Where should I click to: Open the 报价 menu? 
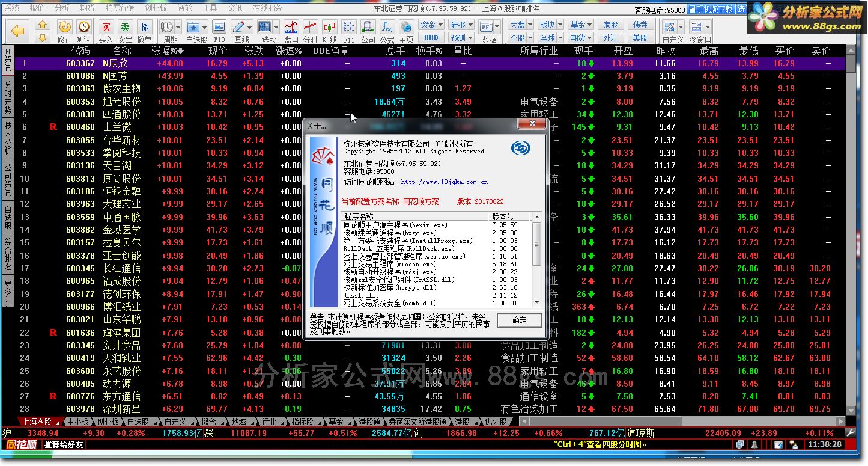click(37, 8)
